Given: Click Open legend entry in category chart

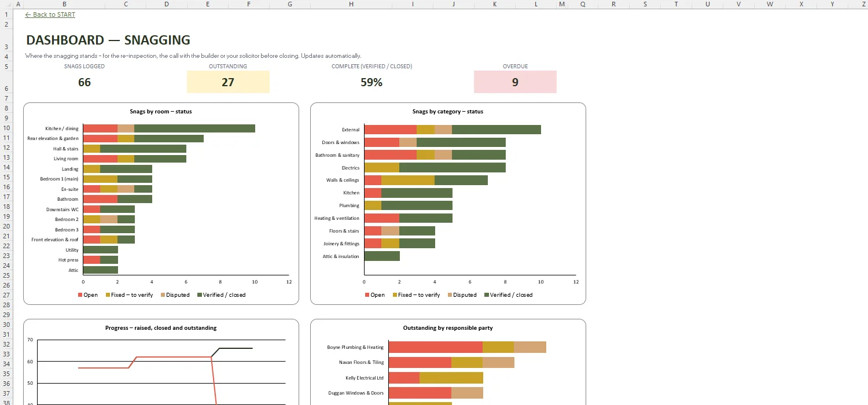Looking at the screenshot, I should (375, 295).
